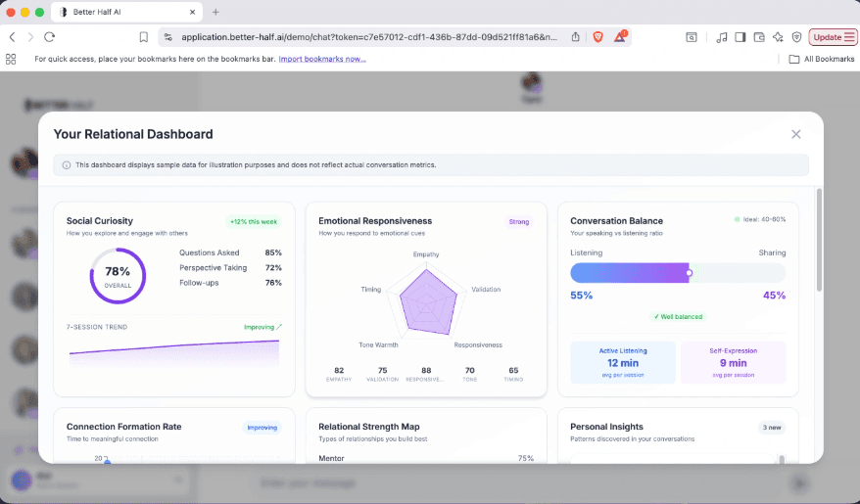Click the Perspective Taking 72% row
The width and height of the screenshot is (860, 504).
[x=230, y=268]
